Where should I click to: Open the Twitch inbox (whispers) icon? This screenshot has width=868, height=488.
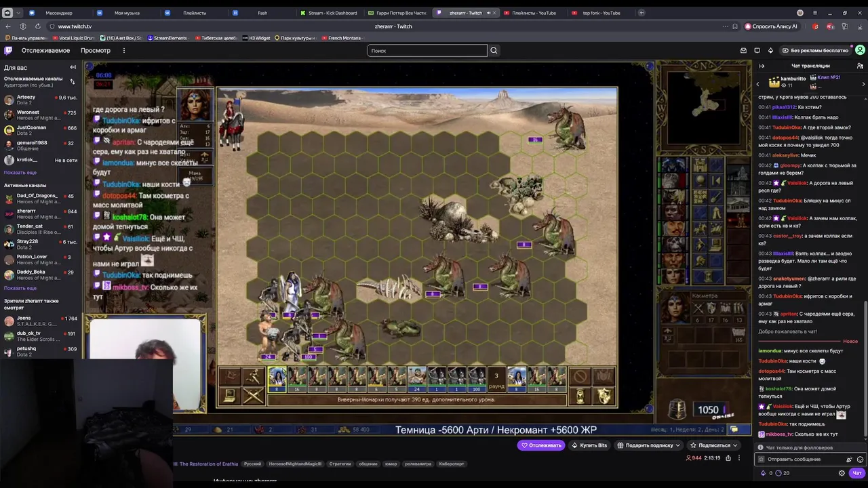(743, 50)
